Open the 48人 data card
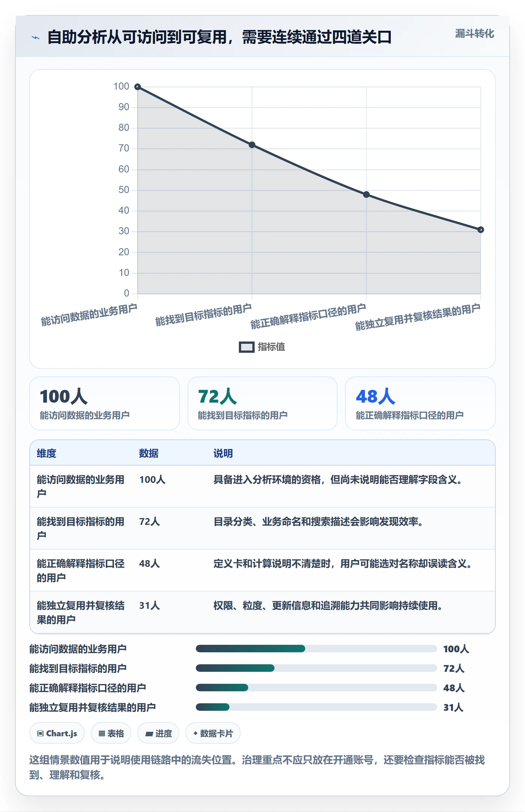 [x=420, y=403]
